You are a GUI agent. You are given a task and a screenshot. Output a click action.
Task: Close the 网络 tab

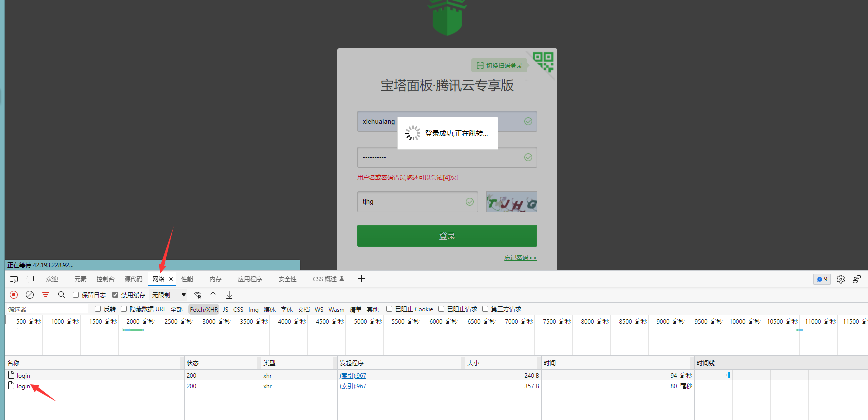171,279
